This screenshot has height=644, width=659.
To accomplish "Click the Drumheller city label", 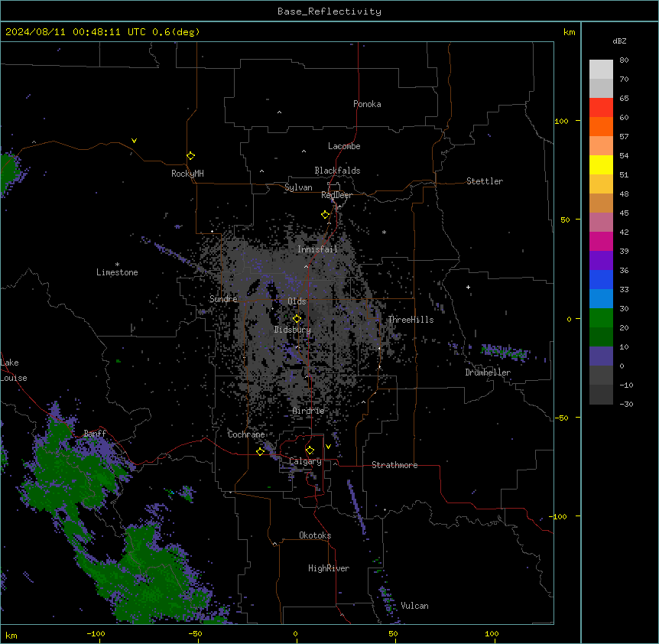I will (x=488, y=372).
